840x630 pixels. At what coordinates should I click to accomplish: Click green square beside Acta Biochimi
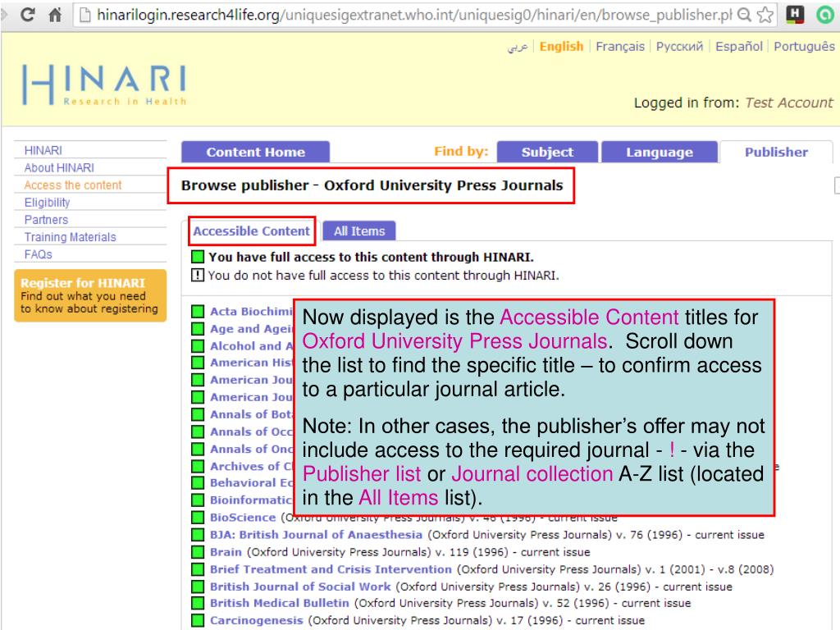point(198,311)
